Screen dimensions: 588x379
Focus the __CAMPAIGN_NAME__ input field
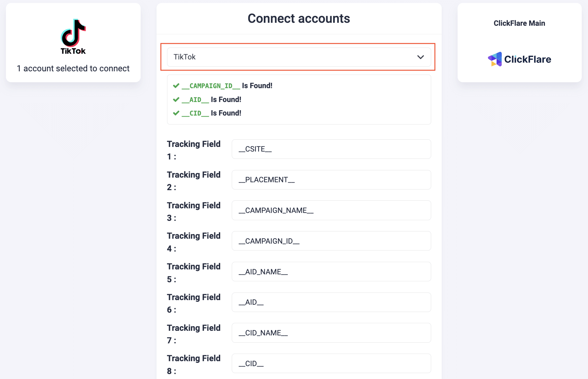(x=331, y=210)
